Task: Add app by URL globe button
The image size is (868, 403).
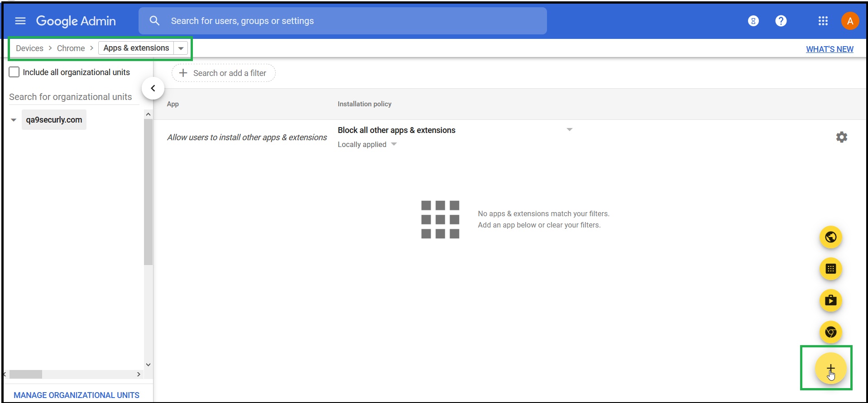Action: click(831, 237)
